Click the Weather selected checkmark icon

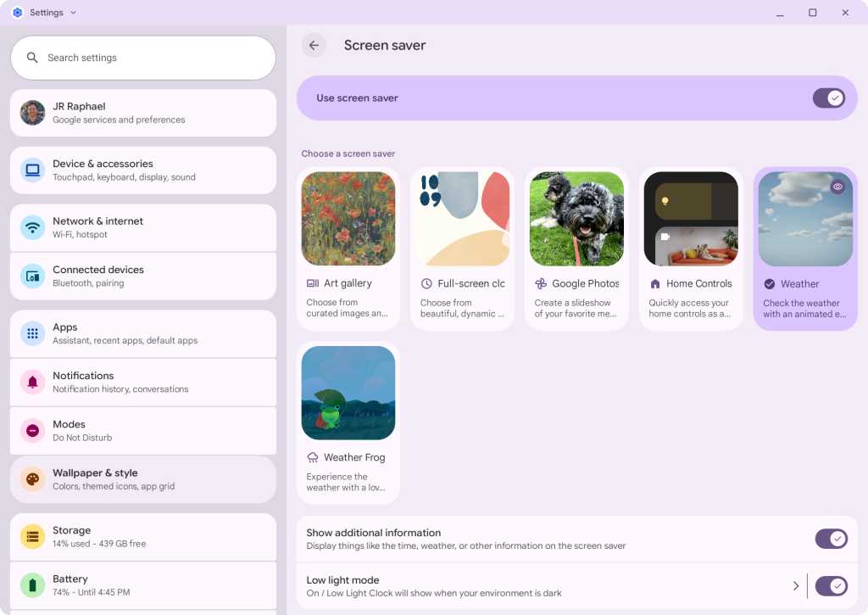coord(770,284)
